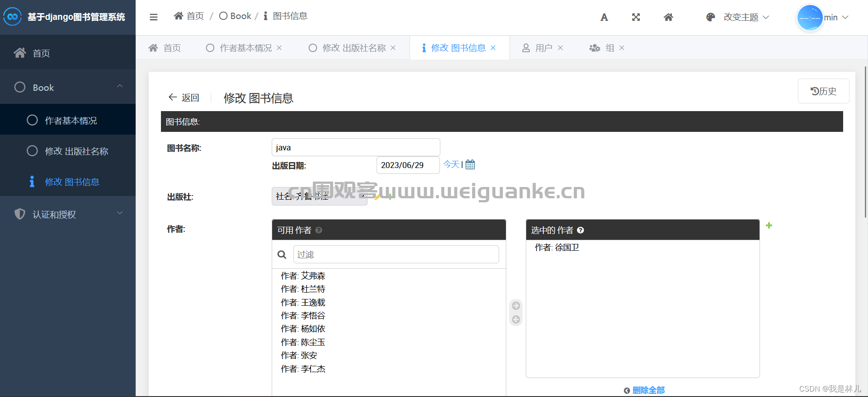
Task: Click the green plus to add author
Action: coord(769,225)
